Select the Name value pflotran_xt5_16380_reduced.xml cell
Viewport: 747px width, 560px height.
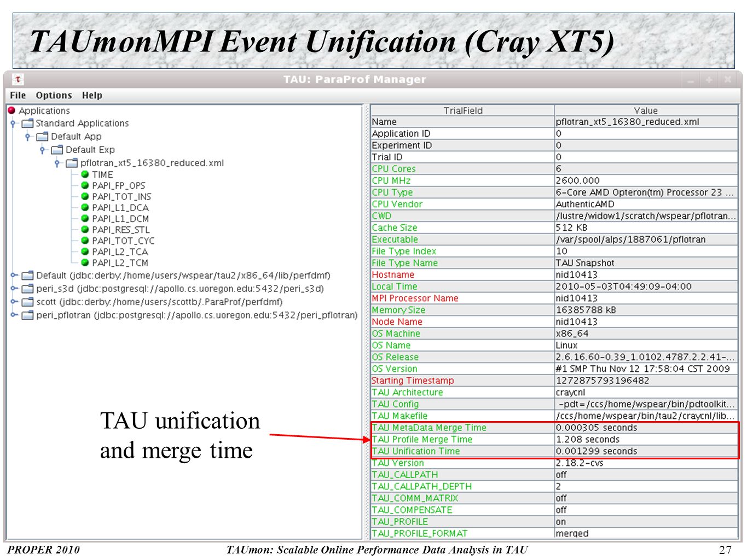point(646,122)
